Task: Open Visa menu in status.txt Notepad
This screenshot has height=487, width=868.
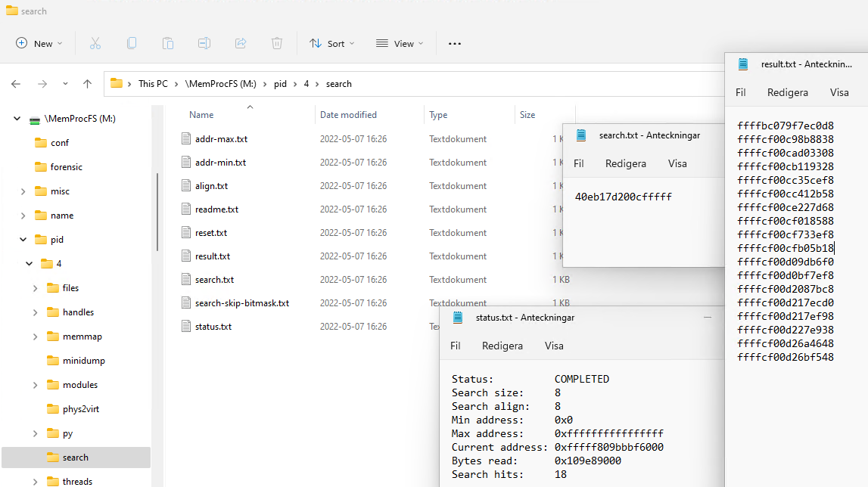Action: (554, 346)
